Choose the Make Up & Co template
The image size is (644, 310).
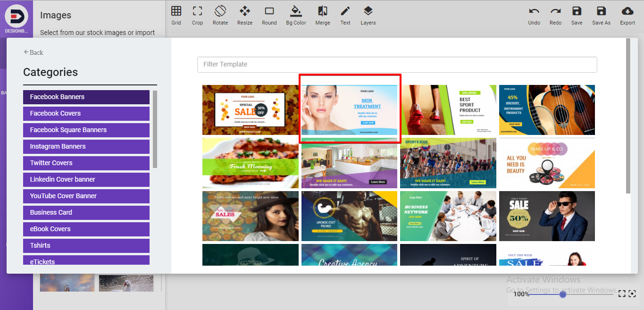coord(547,163)
